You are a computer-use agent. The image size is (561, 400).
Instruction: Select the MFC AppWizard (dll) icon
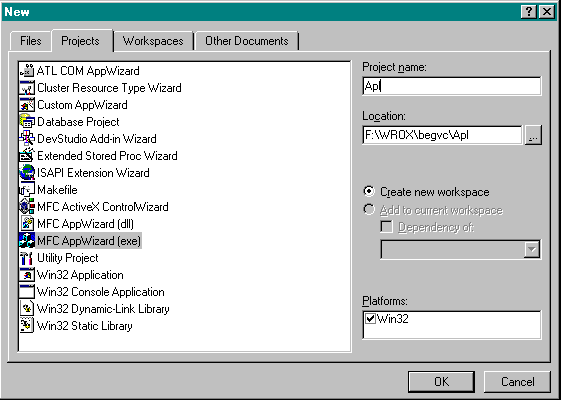(27, 224)
